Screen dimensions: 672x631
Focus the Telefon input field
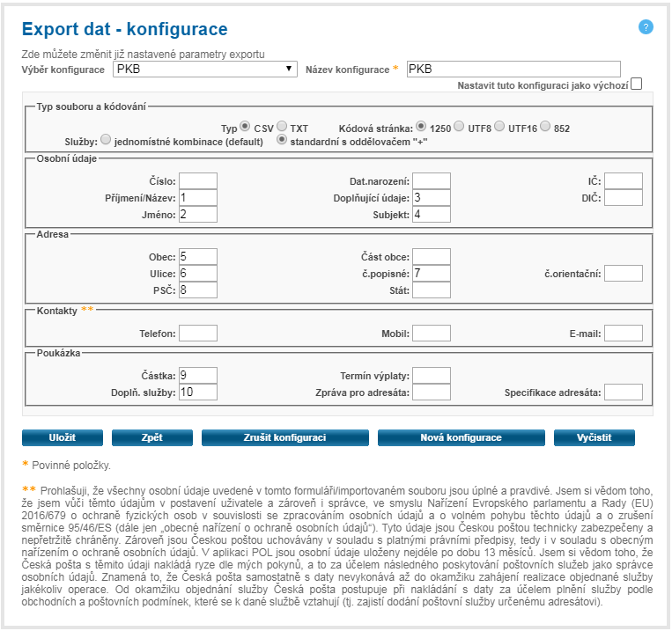198,334
